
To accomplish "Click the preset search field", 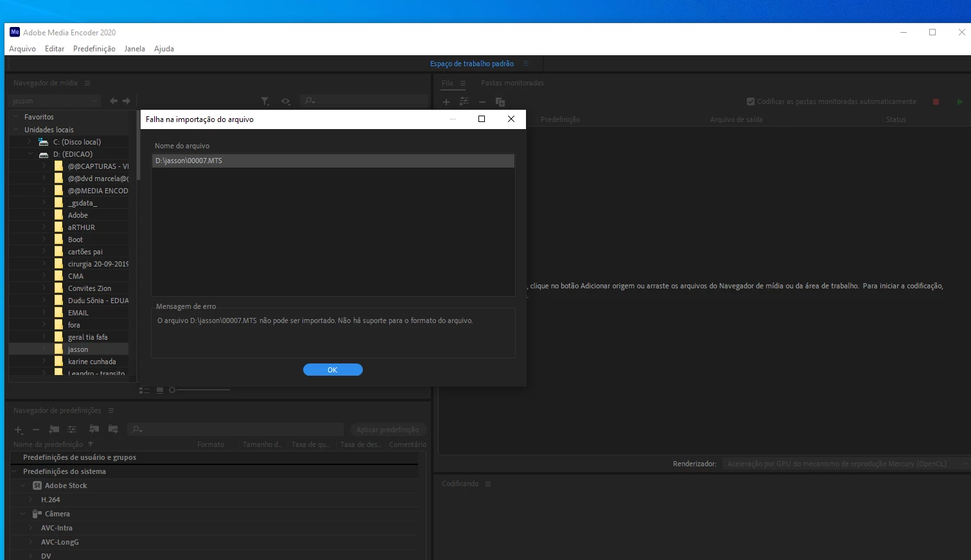I will (x=236, y=430).
